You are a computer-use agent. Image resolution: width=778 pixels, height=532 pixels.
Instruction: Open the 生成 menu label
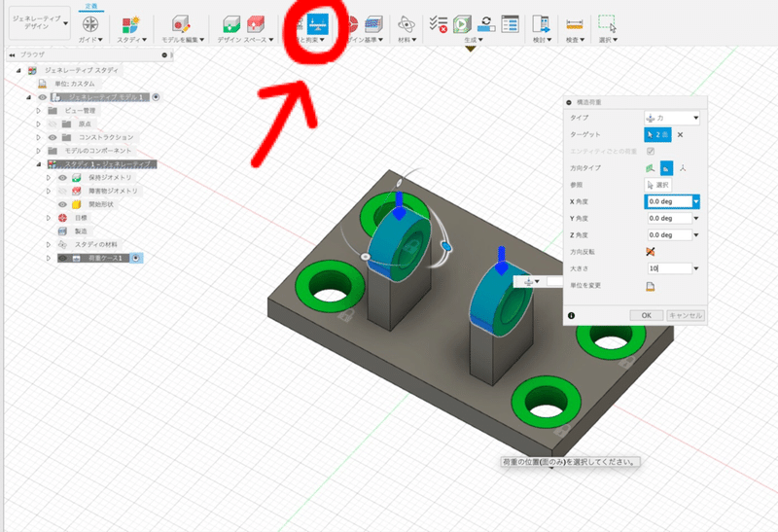(x=474, y=40)
